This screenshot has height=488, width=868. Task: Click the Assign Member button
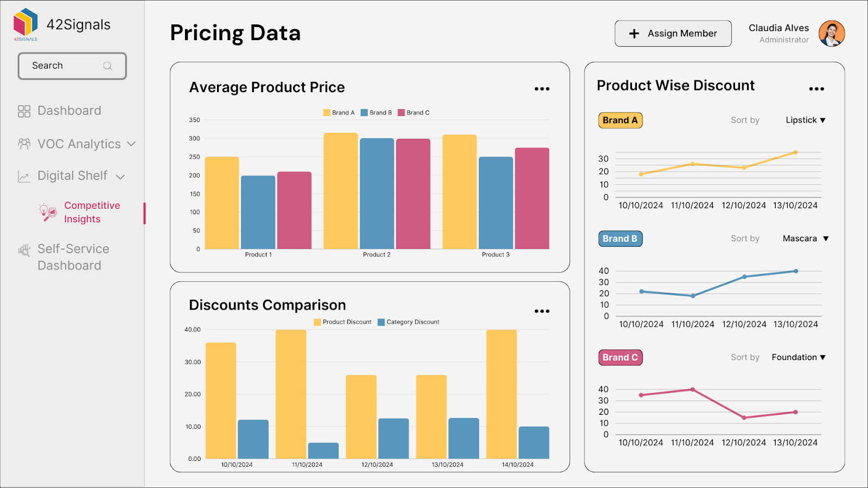673,34
